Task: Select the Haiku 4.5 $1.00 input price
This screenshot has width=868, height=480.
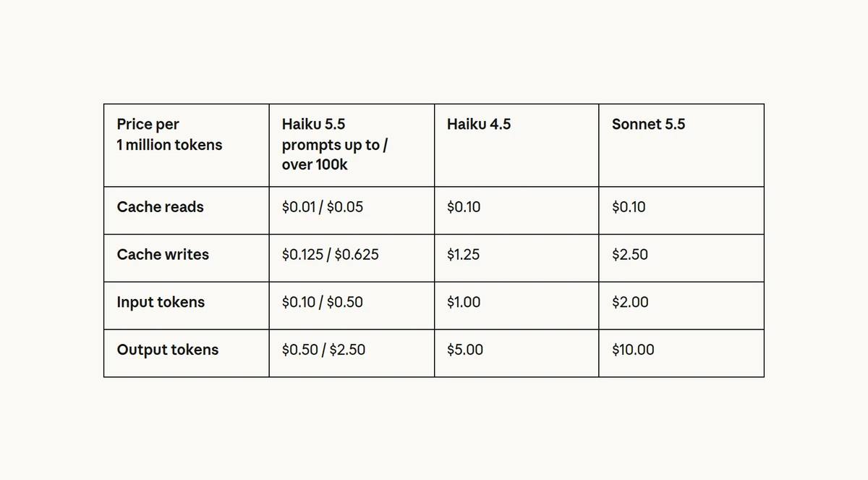Action: [516, 306]
